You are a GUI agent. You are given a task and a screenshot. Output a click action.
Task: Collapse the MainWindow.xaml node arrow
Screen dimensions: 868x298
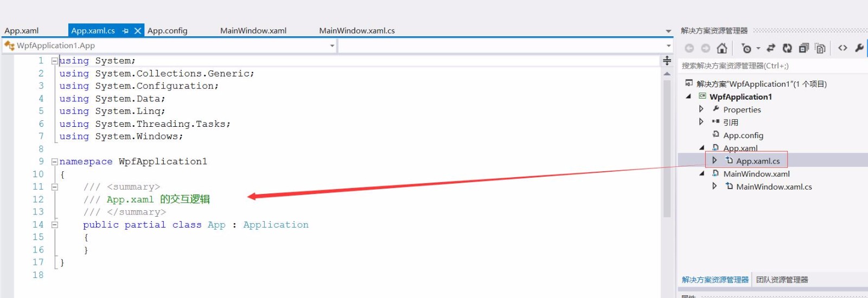pyautogui.click(x=701, y=173)
